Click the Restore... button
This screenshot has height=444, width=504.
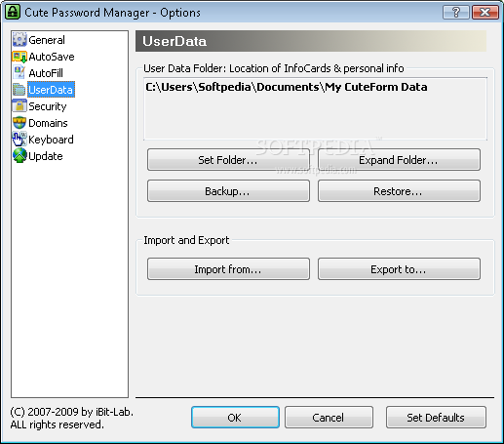pos(399,191)
